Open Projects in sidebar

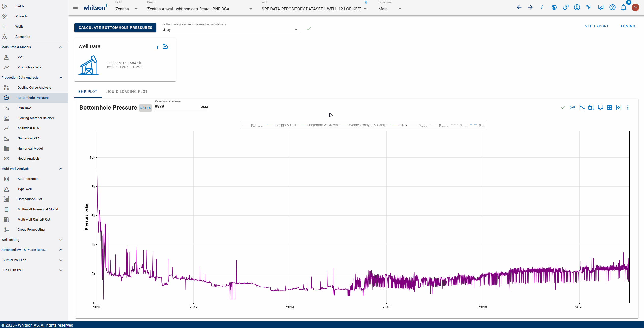34,16
